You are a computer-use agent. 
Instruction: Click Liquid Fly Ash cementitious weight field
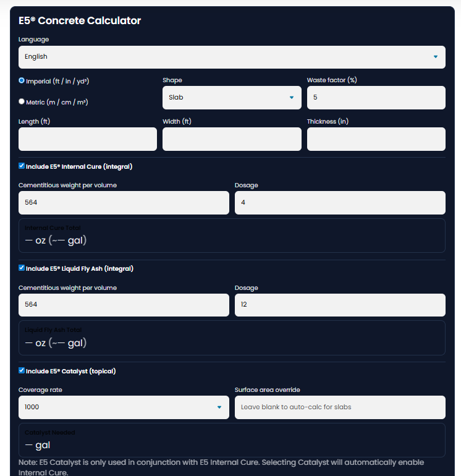tap(124, 305)
